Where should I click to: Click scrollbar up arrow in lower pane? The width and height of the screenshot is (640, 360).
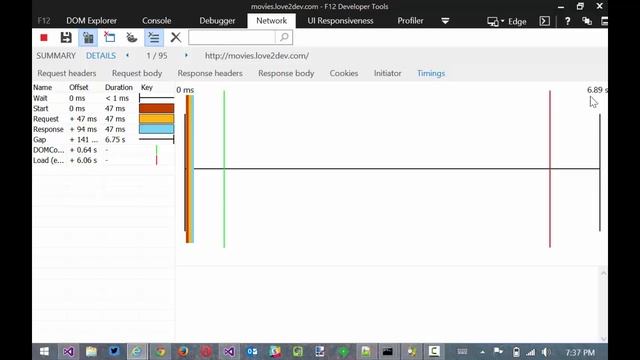pyautogui.click(x=604, y=273)
